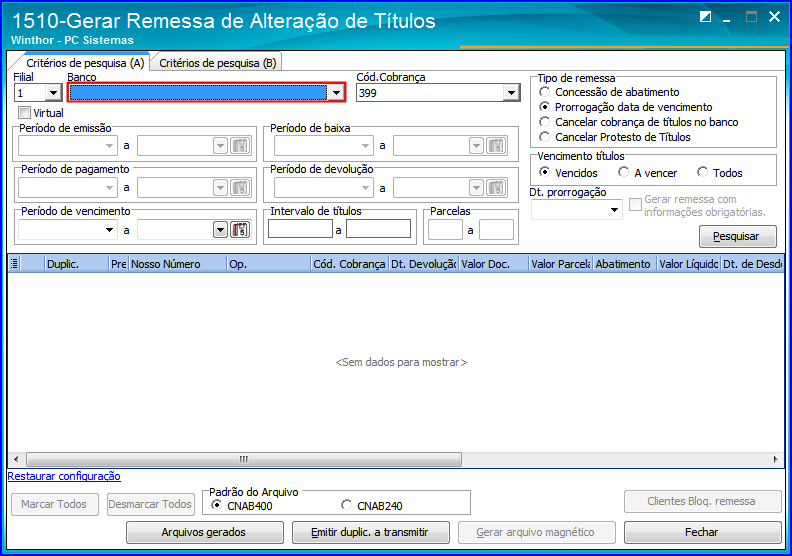Screen dimensions: 792x556
Task: Check Gerar remessa com informações obrigatórias
Action: 635,205
